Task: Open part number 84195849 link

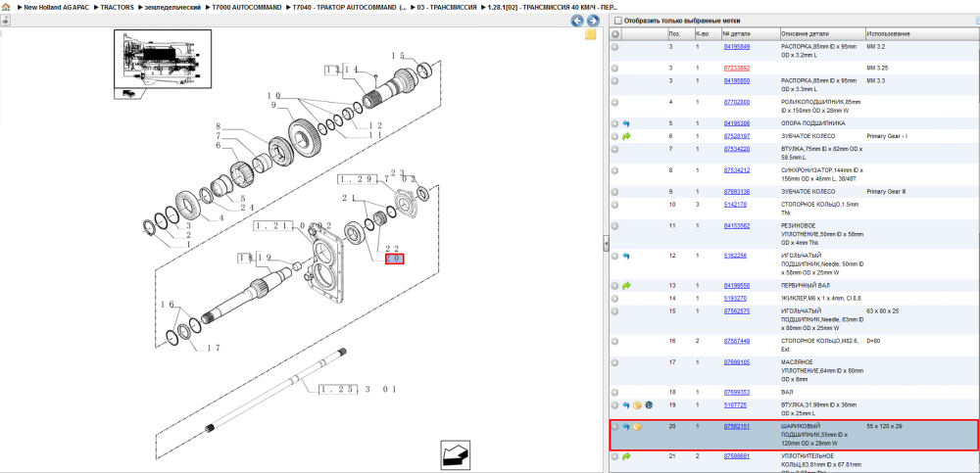Action: point(737,47)
